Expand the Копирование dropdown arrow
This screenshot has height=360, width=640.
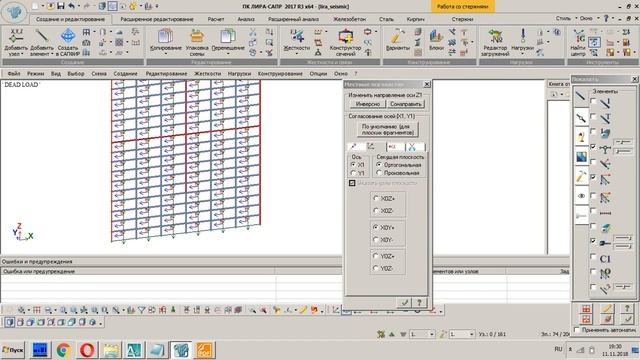point(166,54)
